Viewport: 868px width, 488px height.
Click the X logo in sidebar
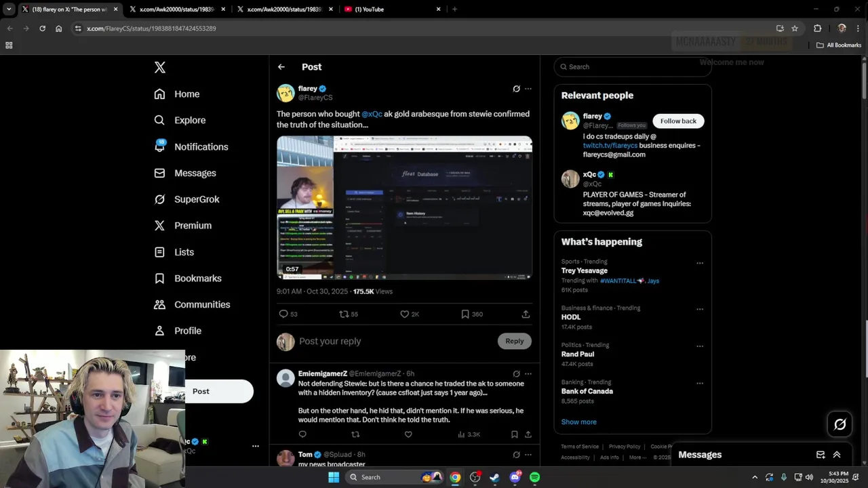point(160,67)
